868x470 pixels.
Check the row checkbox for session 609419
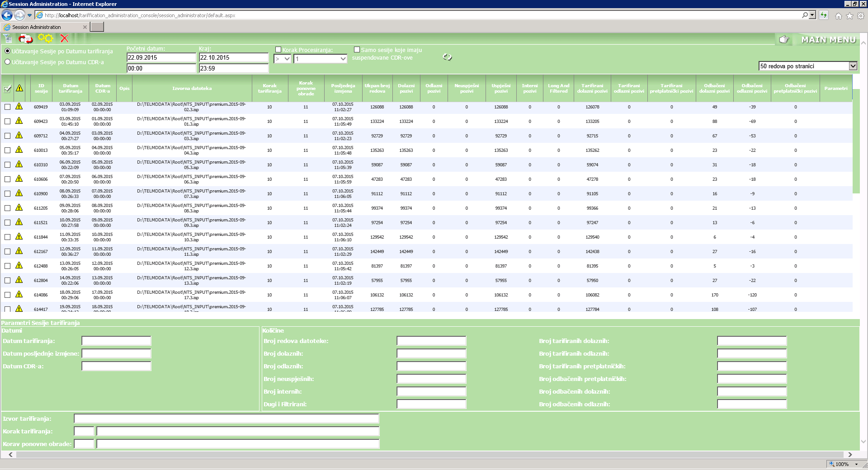click(7, 107)
